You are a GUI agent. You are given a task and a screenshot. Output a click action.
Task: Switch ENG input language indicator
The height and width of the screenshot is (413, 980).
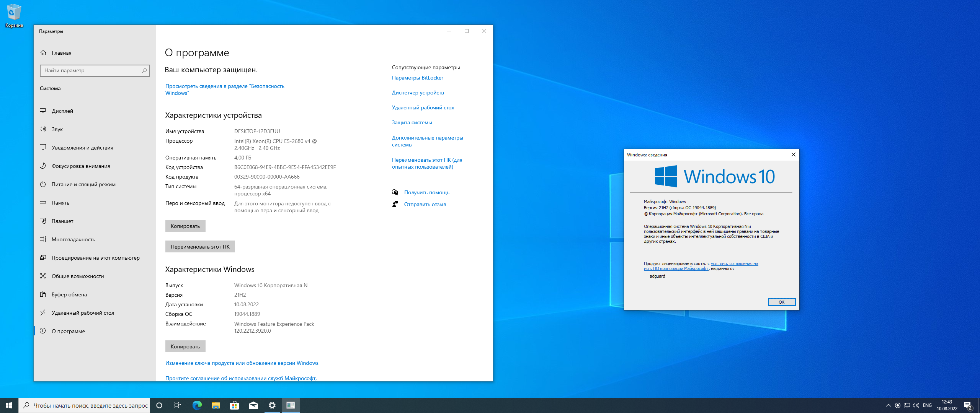click(927, 405)
